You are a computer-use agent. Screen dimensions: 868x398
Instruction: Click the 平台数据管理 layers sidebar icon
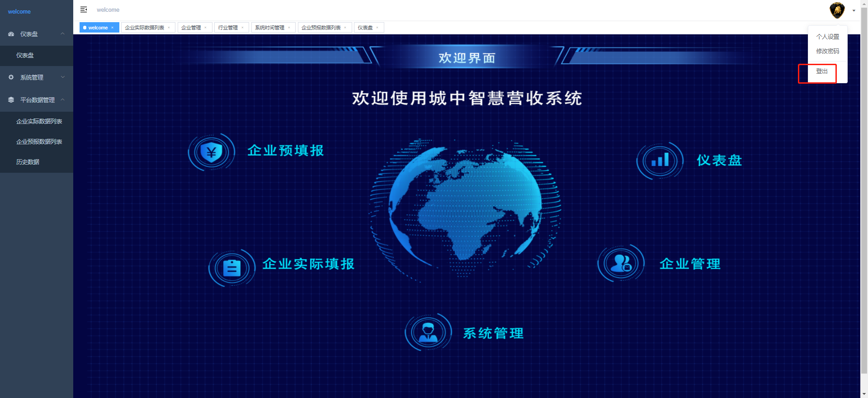coord(11,100)
